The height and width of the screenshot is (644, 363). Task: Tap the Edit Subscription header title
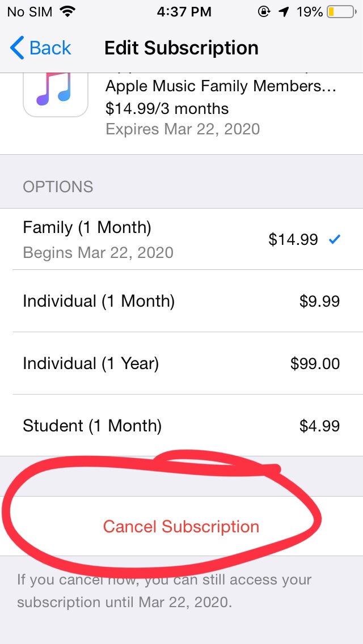181,48
